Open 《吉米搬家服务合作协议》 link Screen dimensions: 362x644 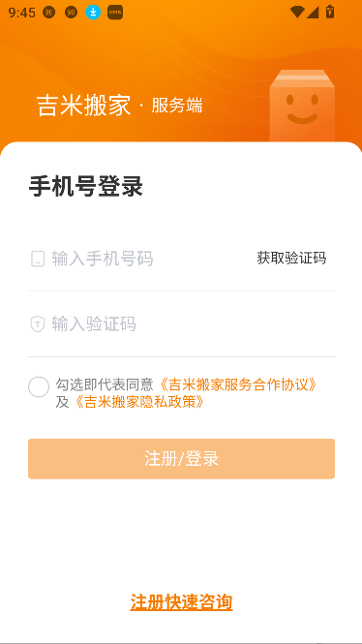(238, 384)
